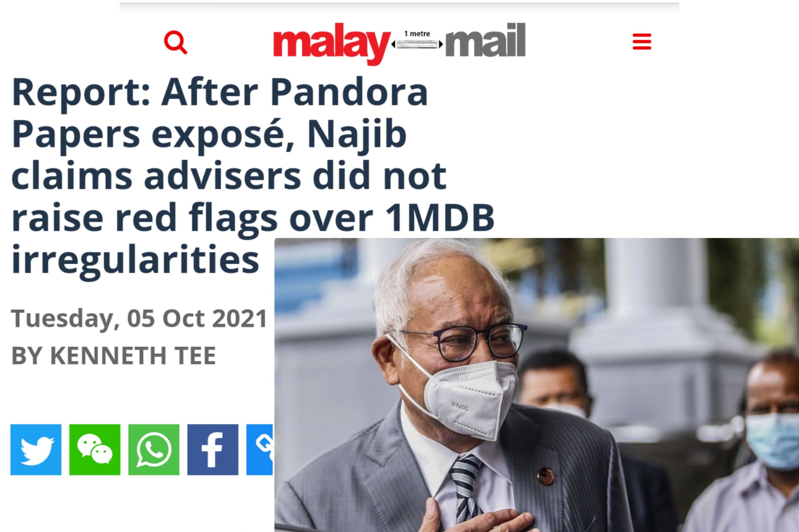Copy article link using chain icon

260,450
